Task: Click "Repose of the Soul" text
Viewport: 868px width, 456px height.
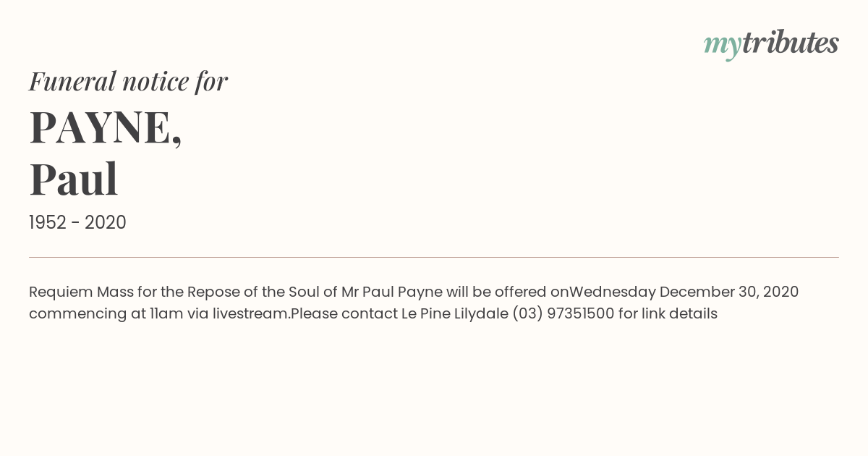Action: 254,292
